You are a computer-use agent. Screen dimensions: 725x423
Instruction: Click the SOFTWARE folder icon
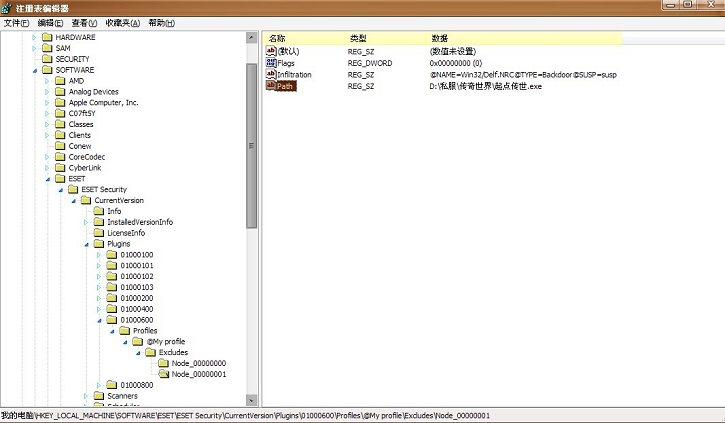pos(47,70)
